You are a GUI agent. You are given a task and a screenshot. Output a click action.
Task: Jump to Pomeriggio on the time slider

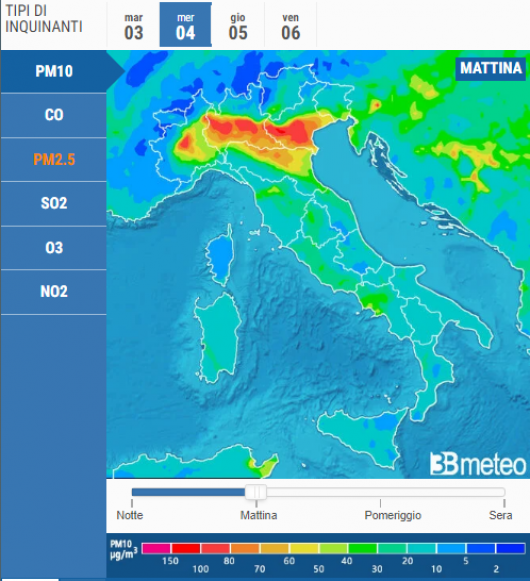tap(393, 515)
